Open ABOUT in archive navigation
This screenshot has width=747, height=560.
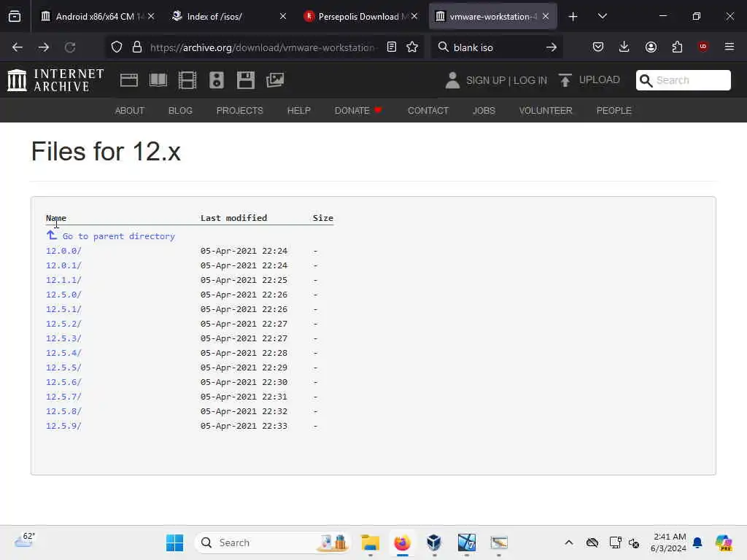(130, 111)
